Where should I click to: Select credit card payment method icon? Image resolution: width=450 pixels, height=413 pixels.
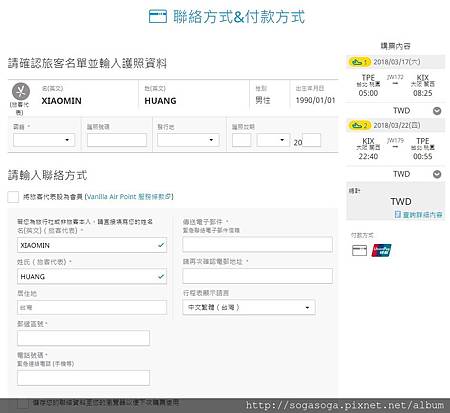tap(359, 250)
